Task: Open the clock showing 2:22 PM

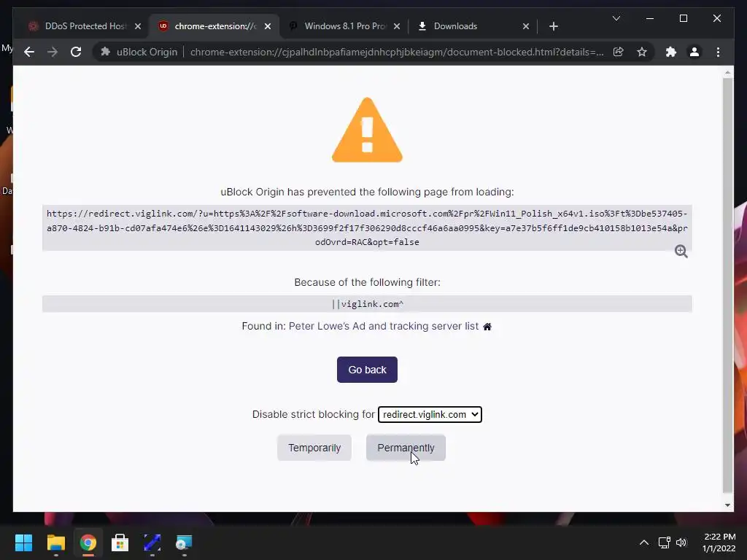Action: (x=719, y=542)
